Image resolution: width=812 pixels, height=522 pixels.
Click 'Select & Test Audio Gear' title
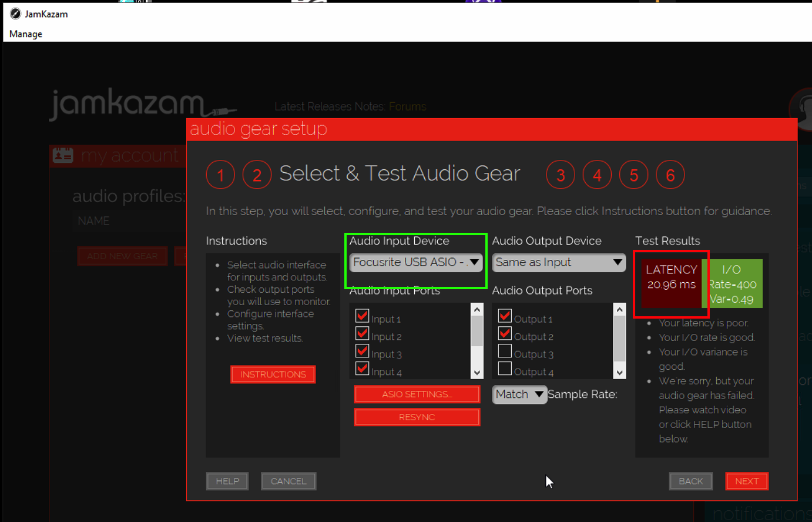tap(400, 173)
